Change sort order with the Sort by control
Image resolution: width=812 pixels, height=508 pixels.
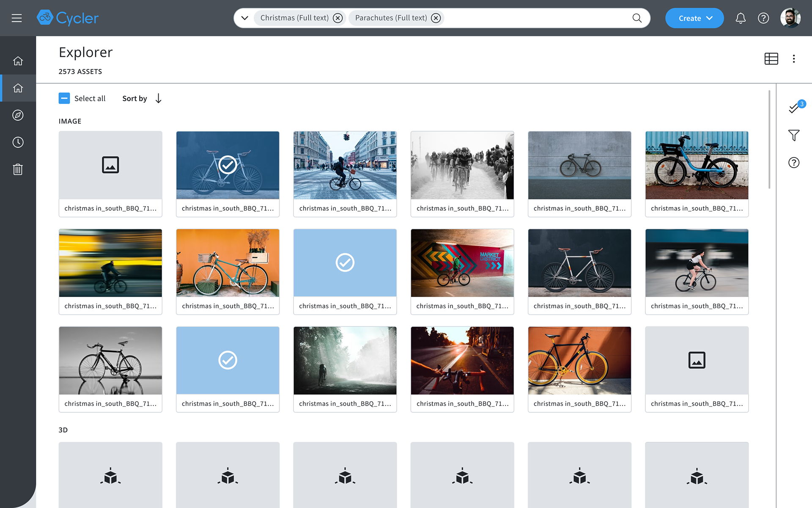(x=134, y=98)
